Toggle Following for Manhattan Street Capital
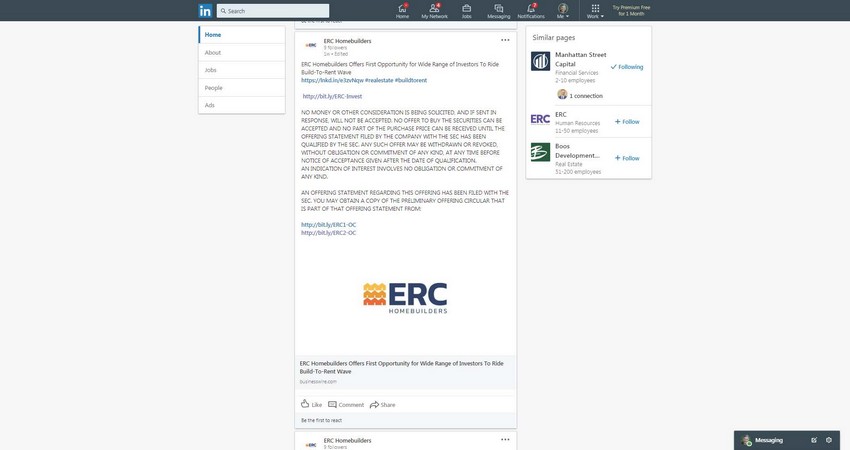This screenshot has width=850, height=450. [x=627, y=67]
